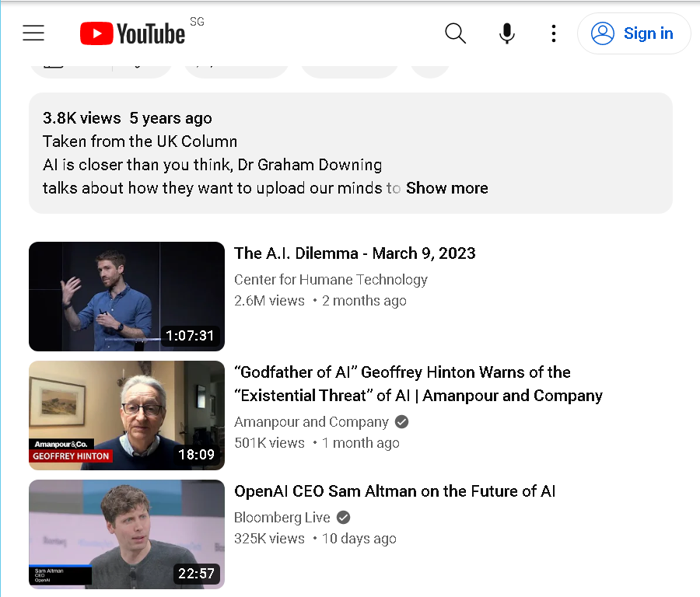
Task: Click the Sign in button
Action: pos(633,33)
